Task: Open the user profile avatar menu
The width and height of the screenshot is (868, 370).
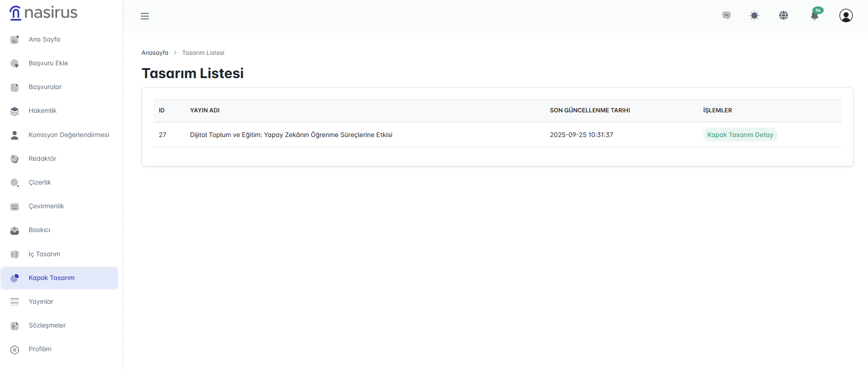Action: coord(846,16)
